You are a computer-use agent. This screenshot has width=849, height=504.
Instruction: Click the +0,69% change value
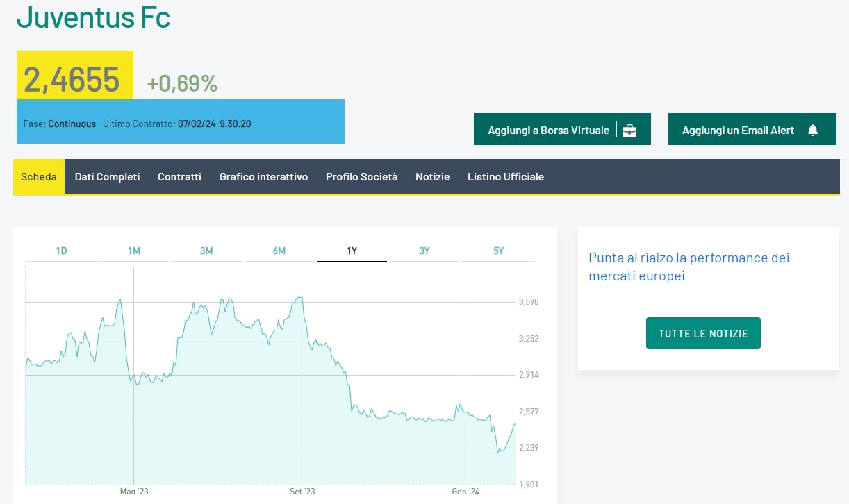coord(182,84)
